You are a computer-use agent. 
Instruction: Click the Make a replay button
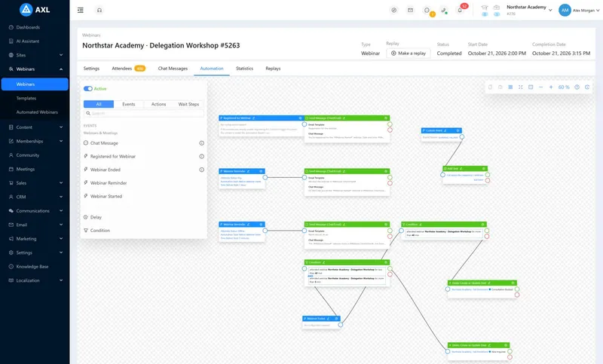409,54
